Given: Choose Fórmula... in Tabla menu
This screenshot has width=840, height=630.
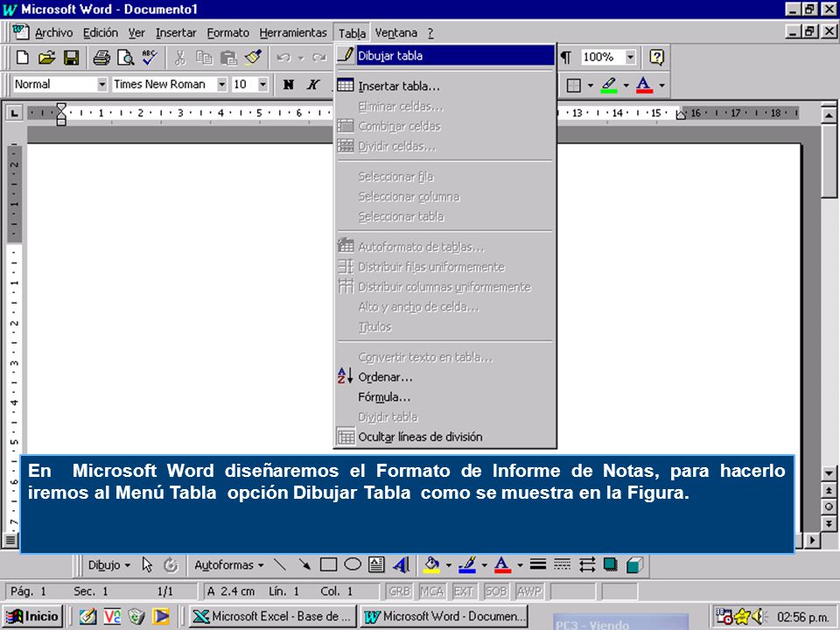Looking at the screenshot, I should pos(445,397).
